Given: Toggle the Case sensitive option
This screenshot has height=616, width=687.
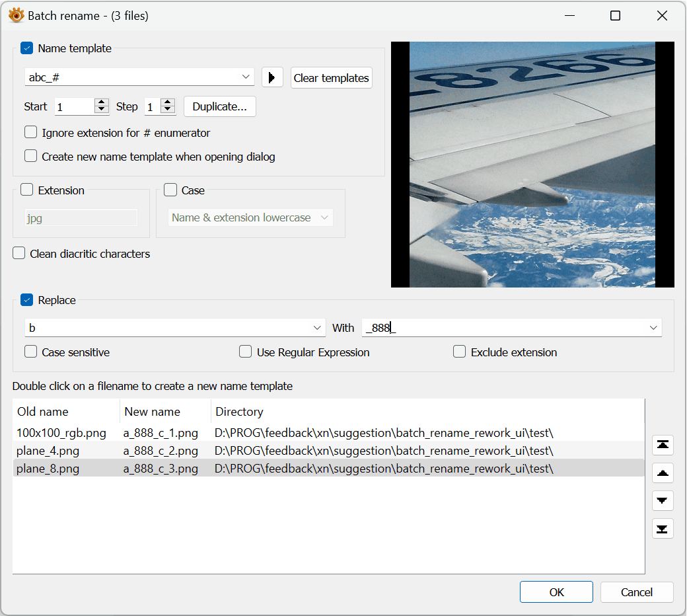Looking at the screenshot, I should click(31, 352).
